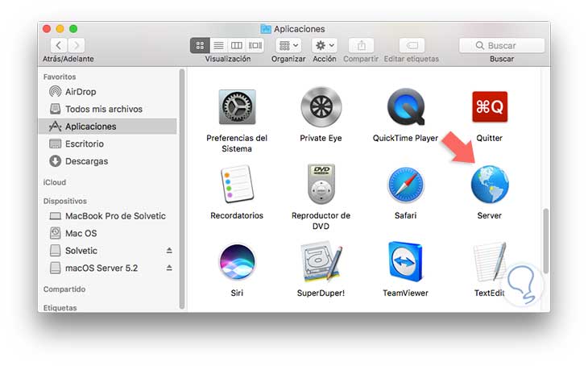Viewport: 588px width, 366px height.
Task: Open the Acción gear dropdown
Action: pos(325,45)
